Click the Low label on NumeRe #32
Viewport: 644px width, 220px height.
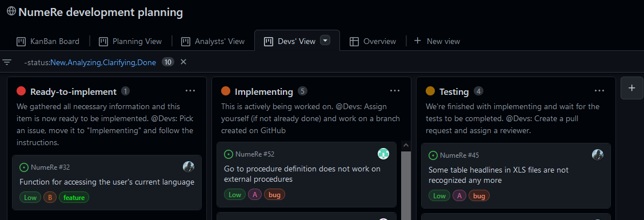coord(30,197)
